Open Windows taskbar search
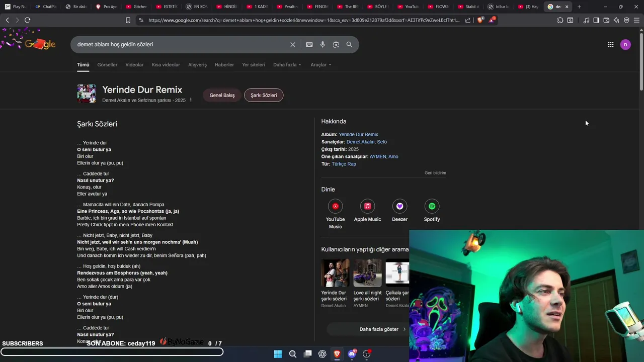644x362 pixels. point(293,354)
